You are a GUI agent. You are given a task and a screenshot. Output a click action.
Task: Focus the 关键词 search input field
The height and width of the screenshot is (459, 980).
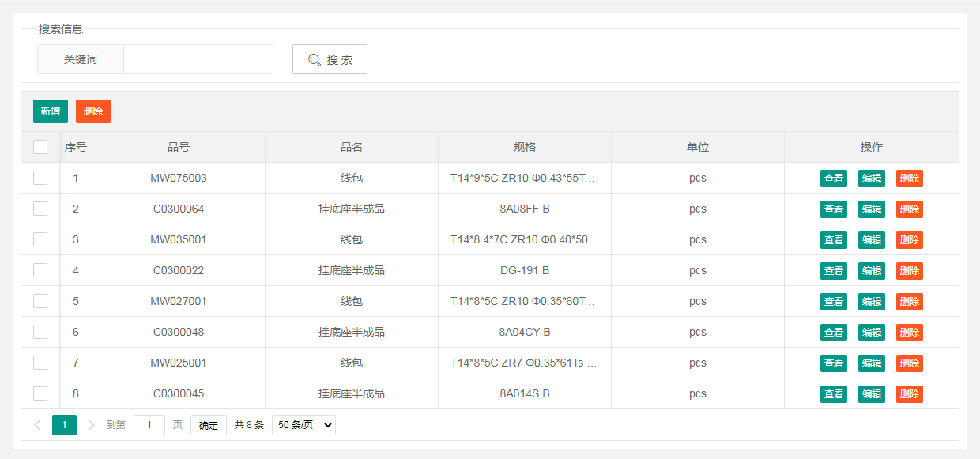click(x=198, y=59)
